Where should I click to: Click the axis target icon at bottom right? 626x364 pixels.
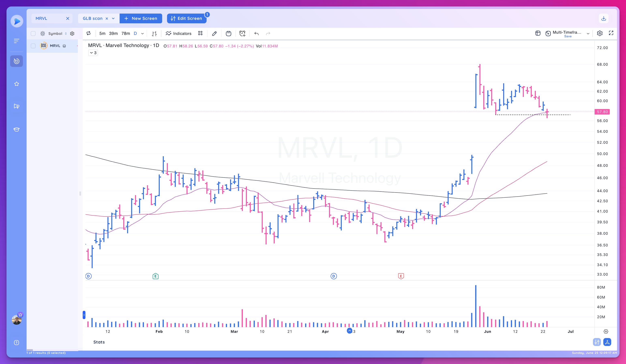(606, 332)
